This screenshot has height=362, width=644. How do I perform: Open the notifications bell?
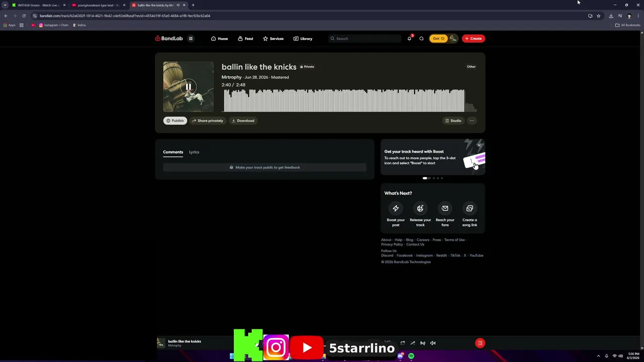[x=410, y=39]
